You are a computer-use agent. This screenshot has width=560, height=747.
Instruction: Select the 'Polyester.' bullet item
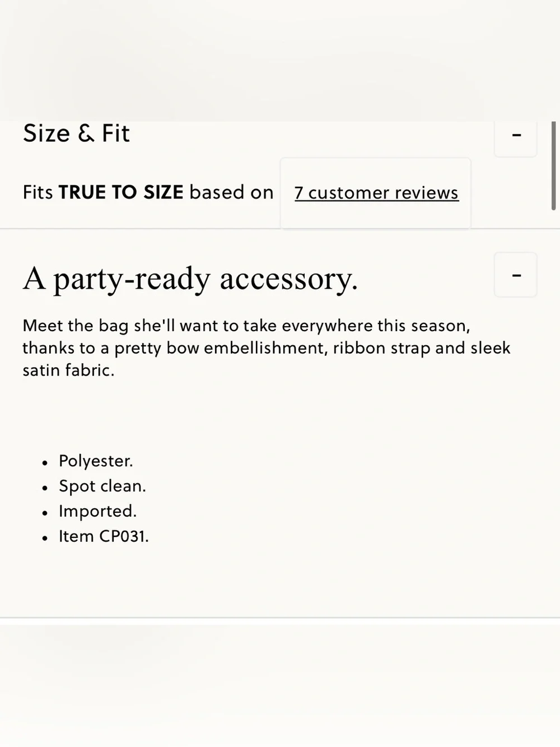click(x=96, y=461)
